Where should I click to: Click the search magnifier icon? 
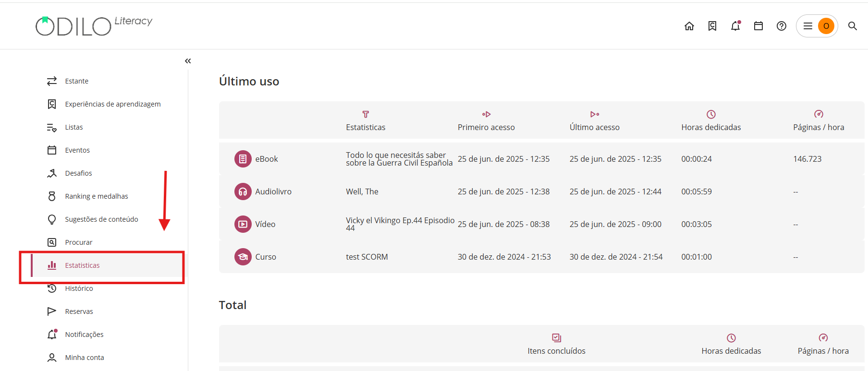click(853, 26)
